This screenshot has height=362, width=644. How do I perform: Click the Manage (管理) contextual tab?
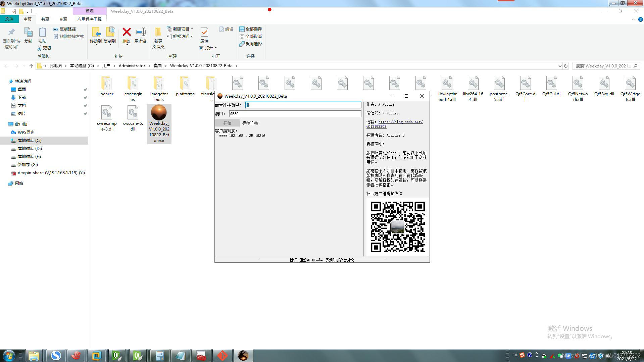pyautogui.click(x=90, y=11)
